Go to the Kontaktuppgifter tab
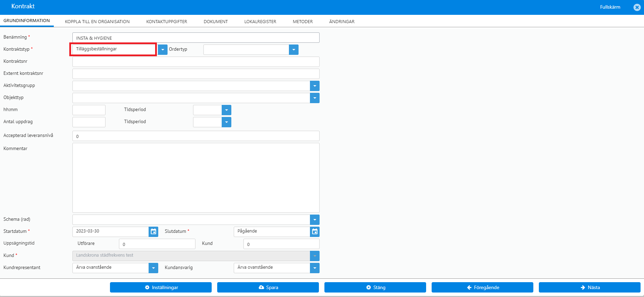644x297 pixels. (167, 21)
